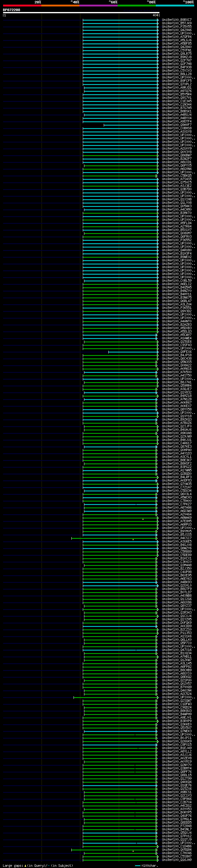The height and width of the screenshot is (868, 197).
Task: Open hit UniRef100_B9RXC7
Action: pyautogui.click(x=177, y=20)
